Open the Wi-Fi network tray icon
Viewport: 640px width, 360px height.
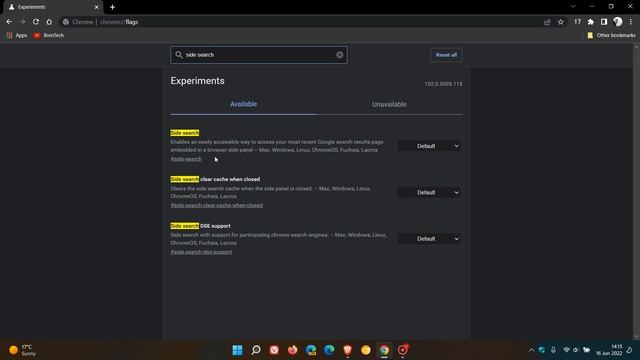click(566, 350)
